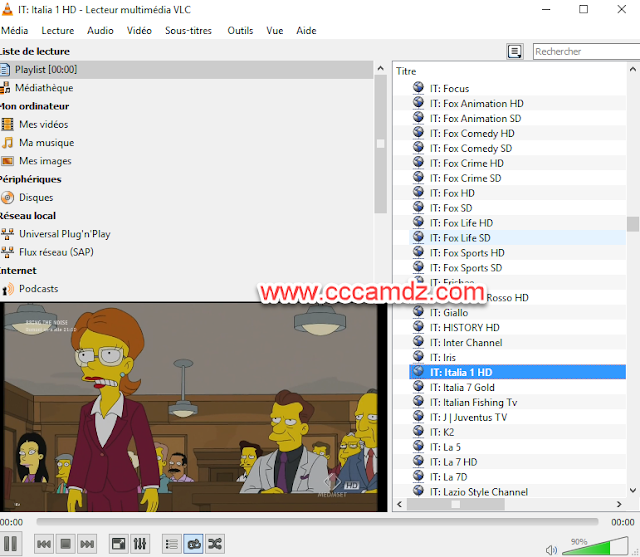Open the Outils menu
640x557 pixels.
[x=240, y=31]
